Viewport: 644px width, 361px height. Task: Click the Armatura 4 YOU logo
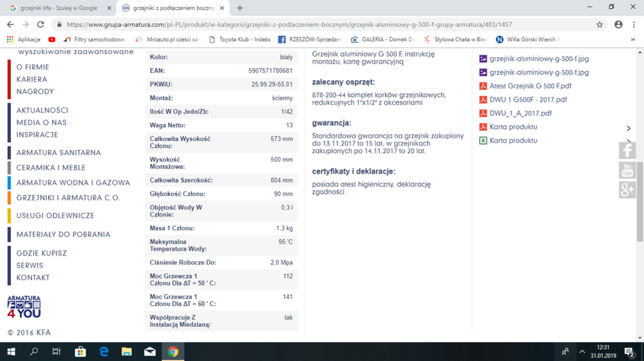(x=24, y=307)
